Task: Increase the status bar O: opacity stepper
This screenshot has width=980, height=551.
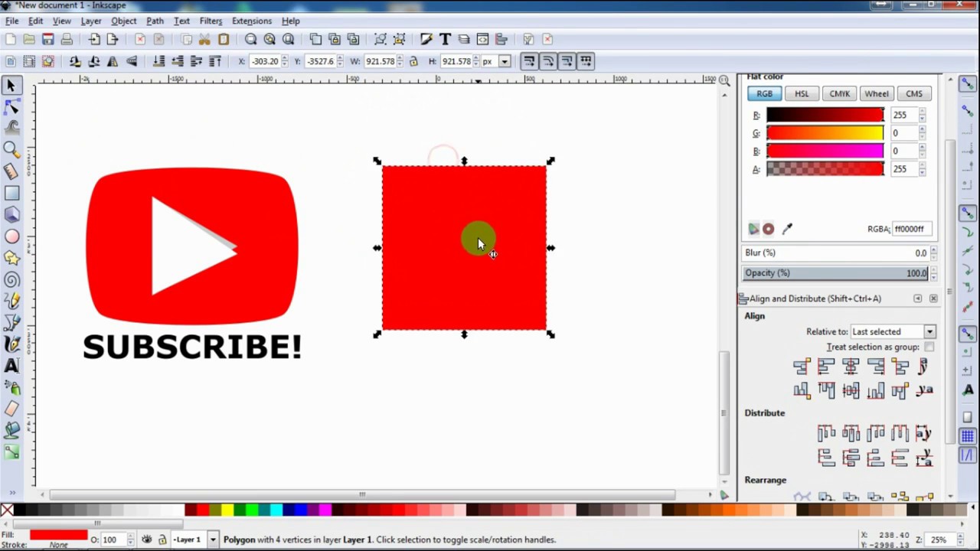Action: (130, 536)
